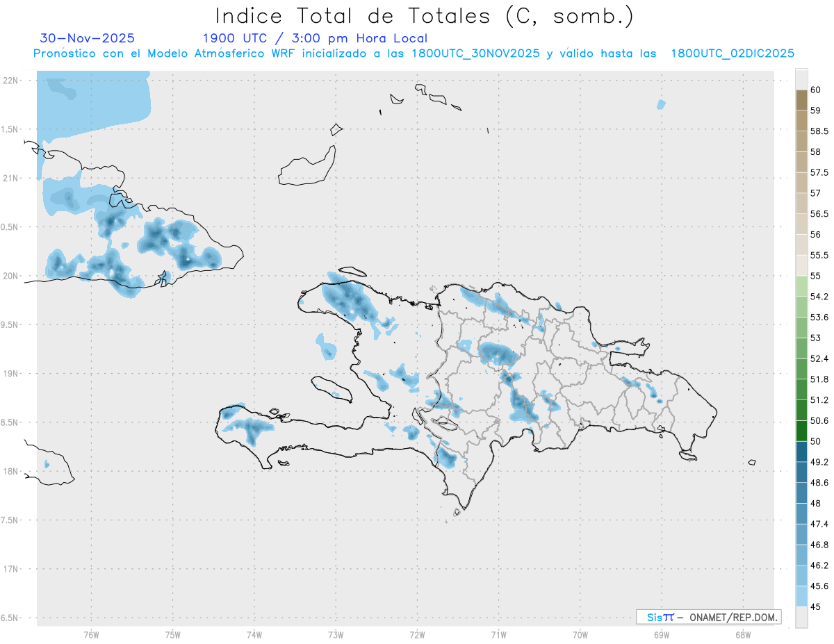
Task: Click the Tortuga island outline north of Haiti
Action: (x=352, y=272)
